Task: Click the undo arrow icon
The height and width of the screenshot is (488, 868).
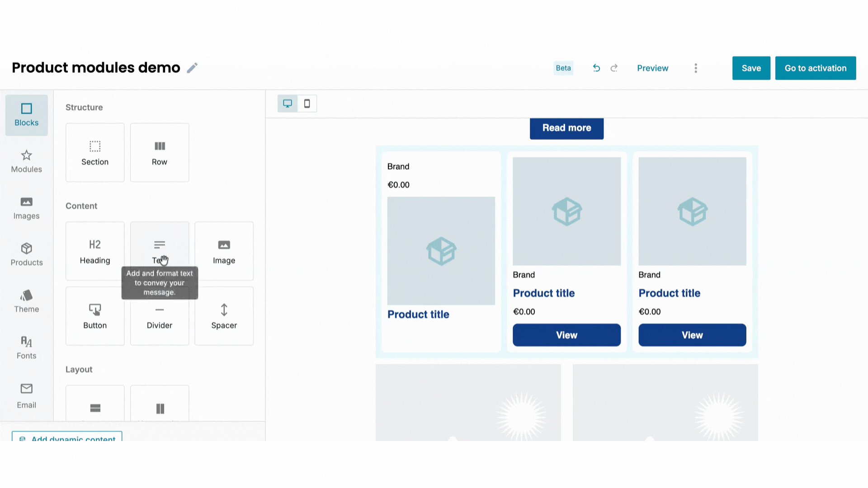Action: pyautogui.click(x=596, y=68)
